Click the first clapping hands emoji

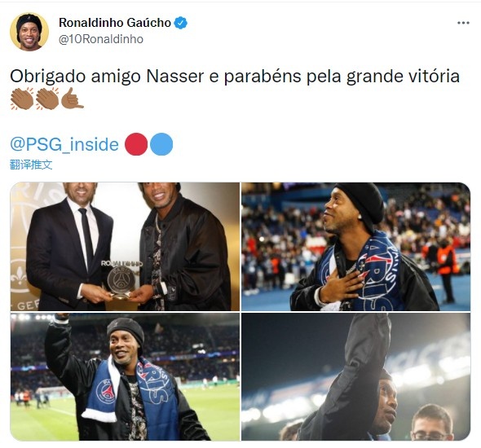click(x=22, y=98)
